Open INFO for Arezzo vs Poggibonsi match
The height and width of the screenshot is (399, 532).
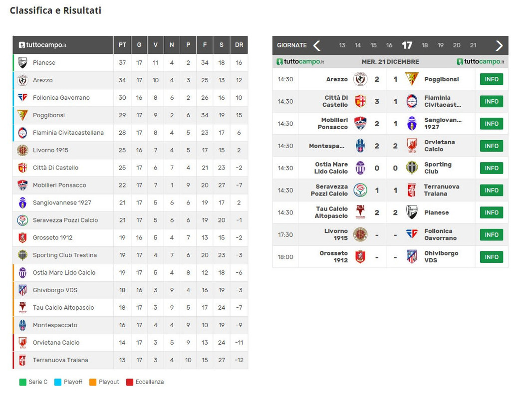pyautogui.click(x=491, y=79)
